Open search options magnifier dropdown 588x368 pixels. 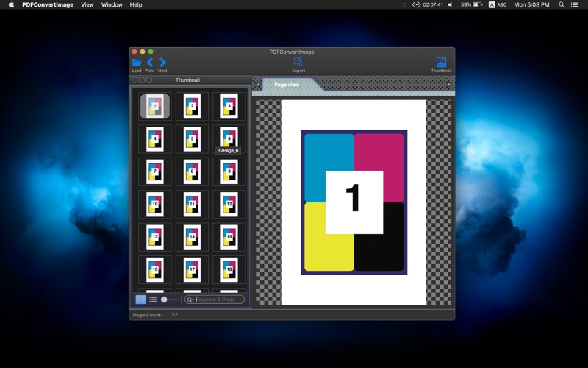(x=190, y=300)
